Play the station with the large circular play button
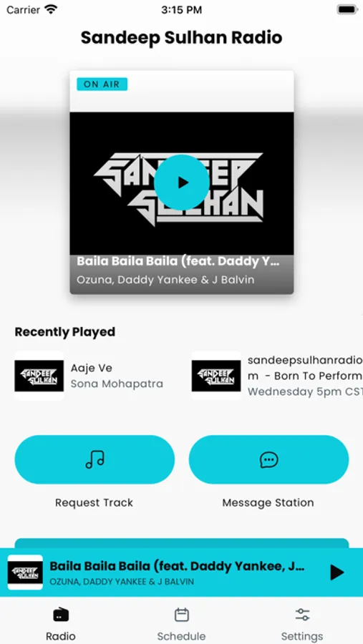Viewport: 363px width, 644px height. coord(182,182)
